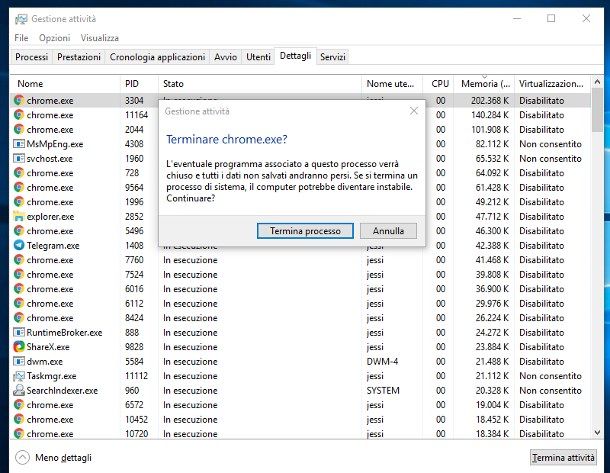Screen dimensions: 610x473
Task: Click Chrome icon in PID 728 row
Action: coord(19,173)
